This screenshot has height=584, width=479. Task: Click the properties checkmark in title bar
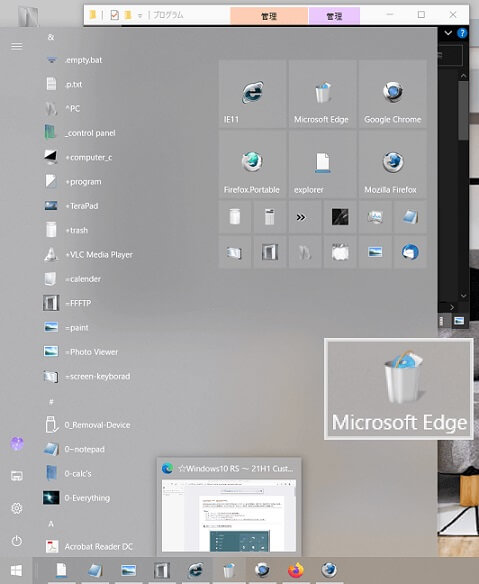(114, 15)
